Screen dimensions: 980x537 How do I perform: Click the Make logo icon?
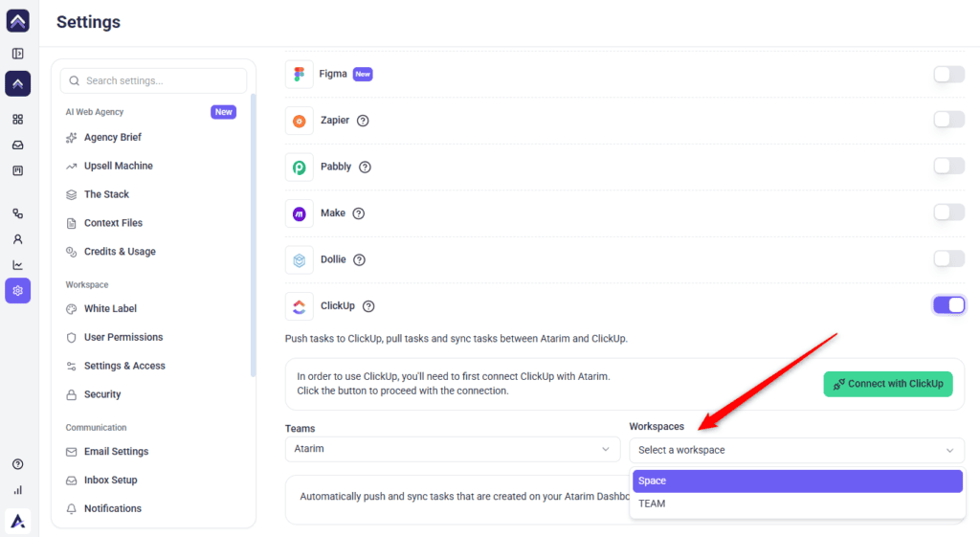(x=300, y=213)
